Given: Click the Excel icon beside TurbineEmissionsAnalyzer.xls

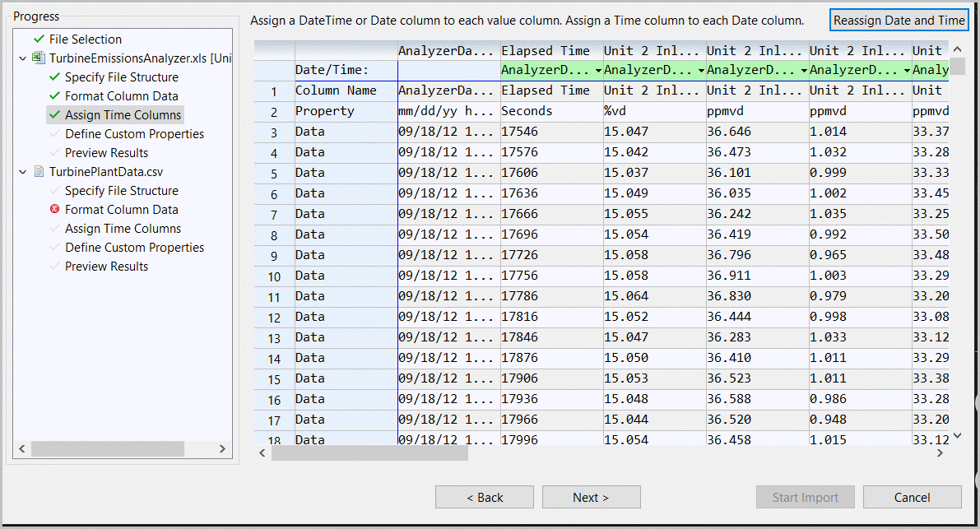Looking at the screenshot, I should coord(38,58).
